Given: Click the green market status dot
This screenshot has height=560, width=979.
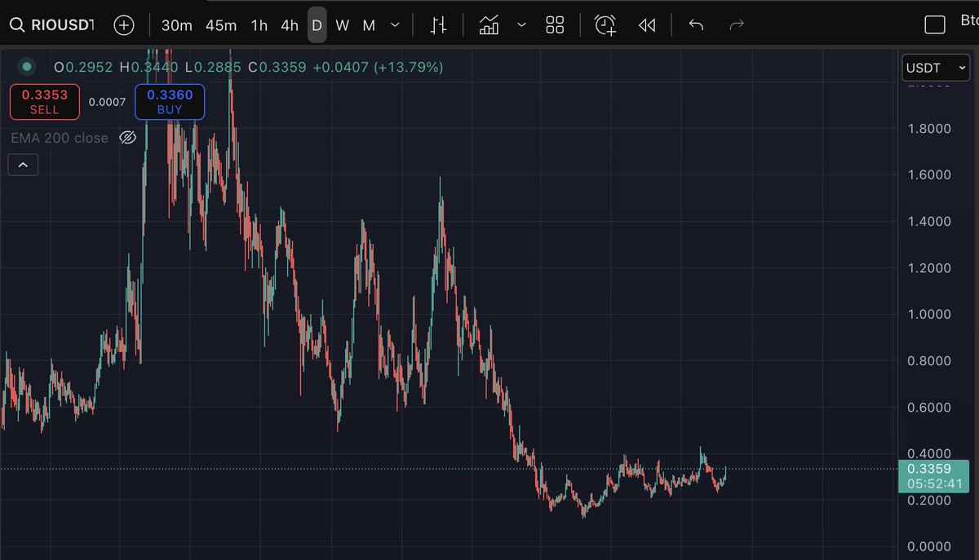Looking at the screenshot, I should point(25,67).
